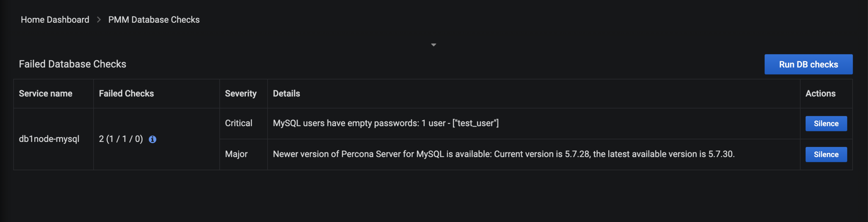Click the Failed Checks column header
Screen dimensions: 868x222
point(126,94)
